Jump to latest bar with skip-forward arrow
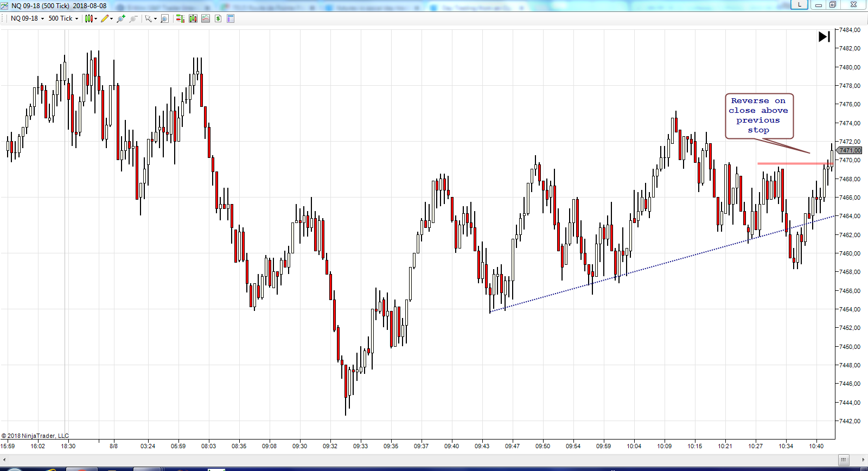Image resolution: width=868 pixels, height=471 pixels. [824, 36]
